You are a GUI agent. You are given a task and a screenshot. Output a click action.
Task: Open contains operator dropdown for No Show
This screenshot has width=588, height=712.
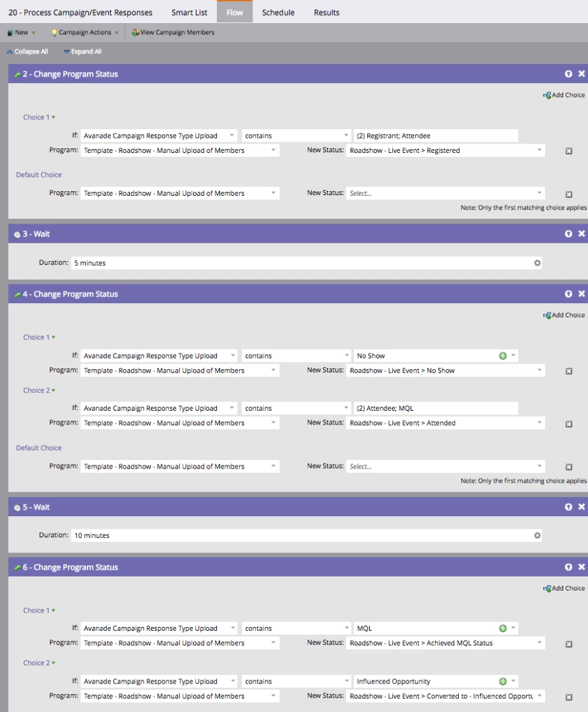pos(297,355)
